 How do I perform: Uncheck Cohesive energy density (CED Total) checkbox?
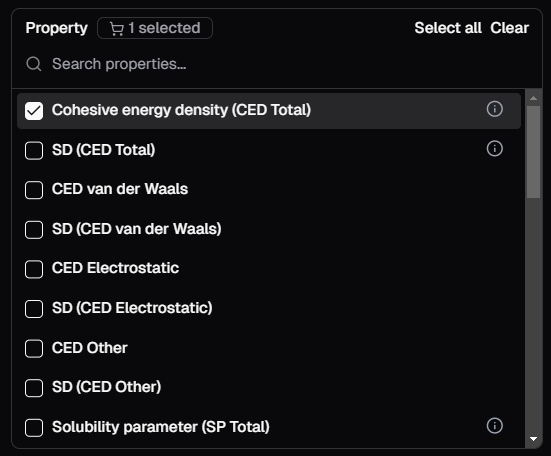34,111
